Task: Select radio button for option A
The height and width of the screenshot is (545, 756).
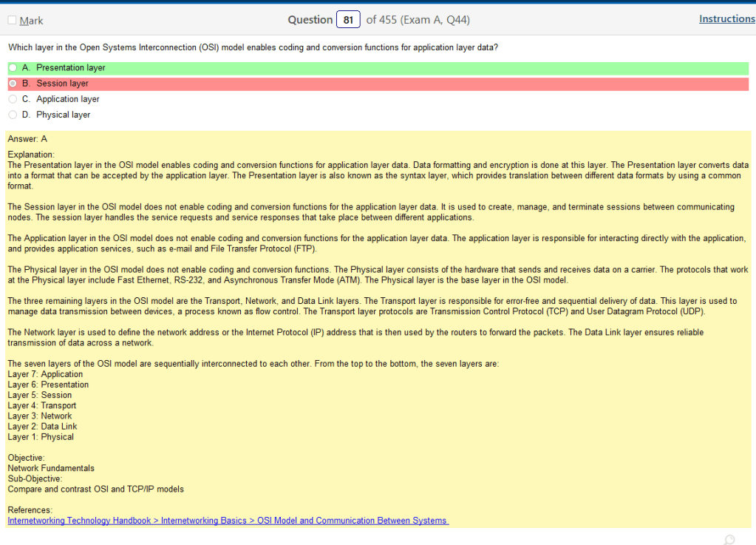Action: coord(13,68)
